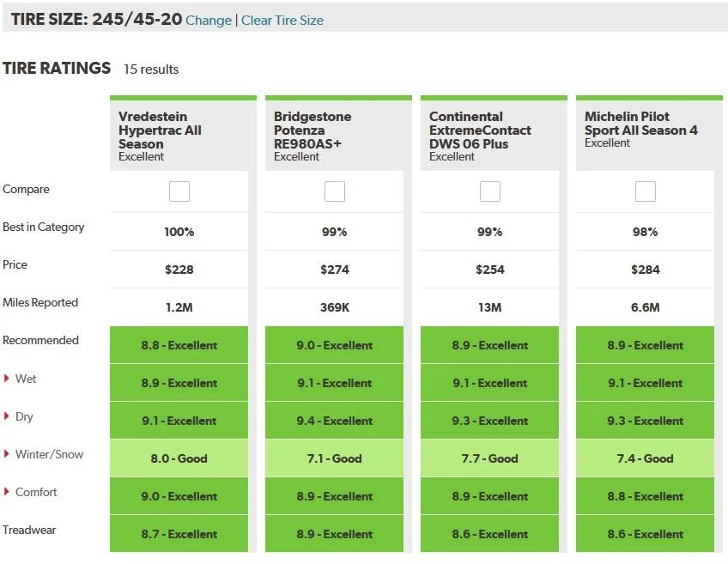Open Bridgestone Potenza RE980AS+ tire
Image resolution: width=728 pixels, height=564 pixels.
[312, 130]
